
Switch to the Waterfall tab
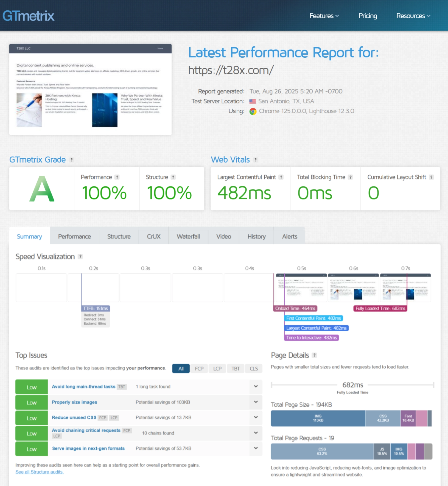[x=188, y=236]
